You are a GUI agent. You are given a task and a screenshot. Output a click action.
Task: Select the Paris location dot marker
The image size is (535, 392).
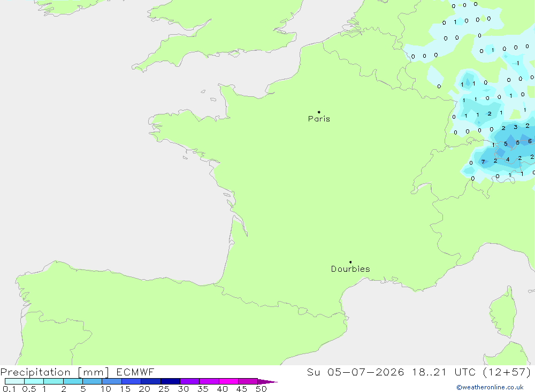[319, 112]
